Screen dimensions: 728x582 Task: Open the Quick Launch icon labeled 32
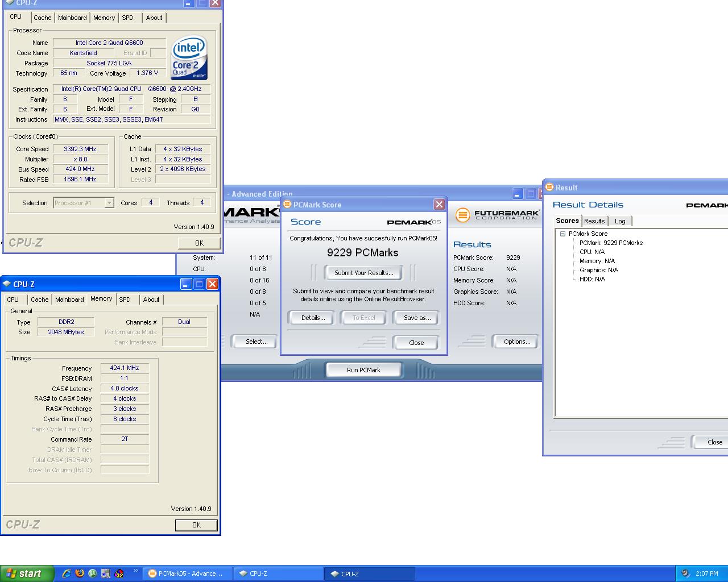pos(119,573)
